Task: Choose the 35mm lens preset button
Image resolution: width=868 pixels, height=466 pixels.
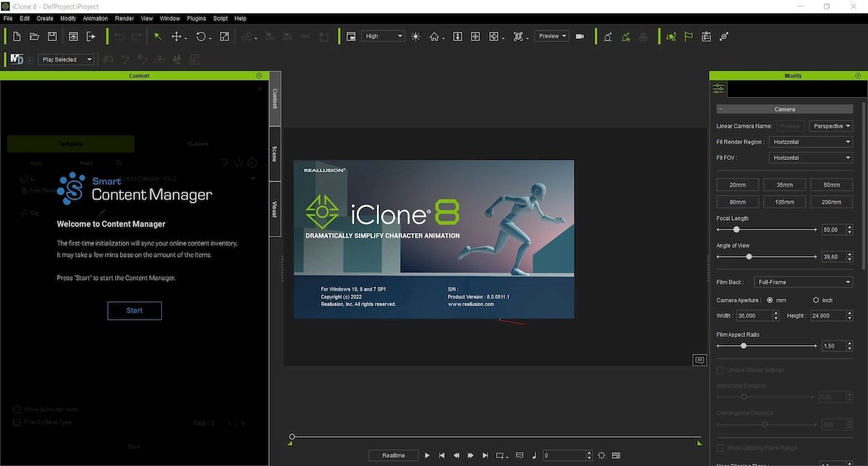Action: (784, 185)
